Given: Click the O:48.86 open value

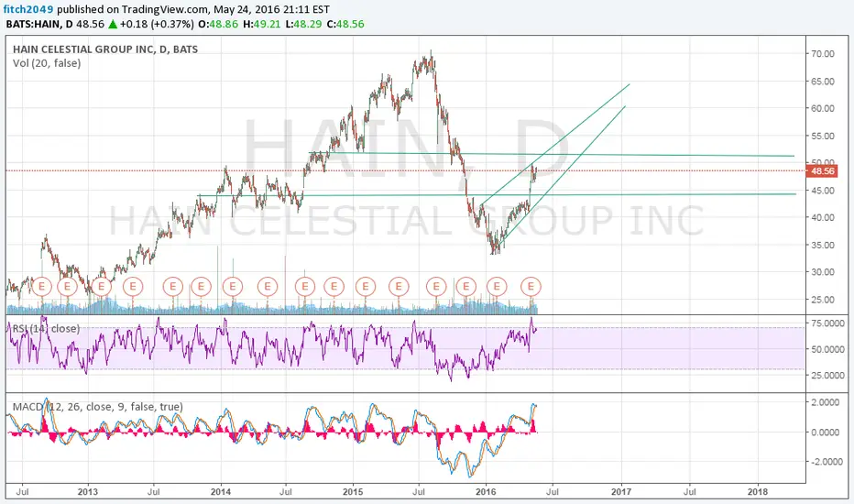Looking at the screenshot, I should pos(218,24).
